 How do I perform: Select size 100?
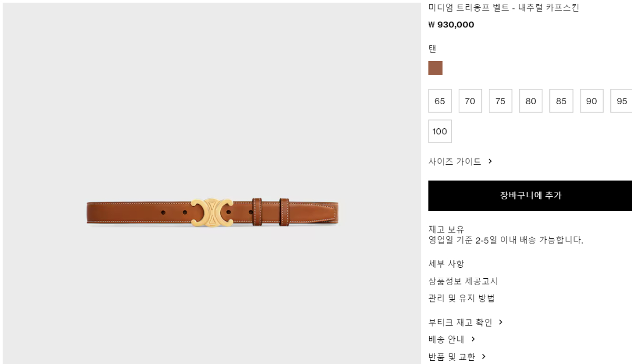pyautogui.click(x=440, y=132)
